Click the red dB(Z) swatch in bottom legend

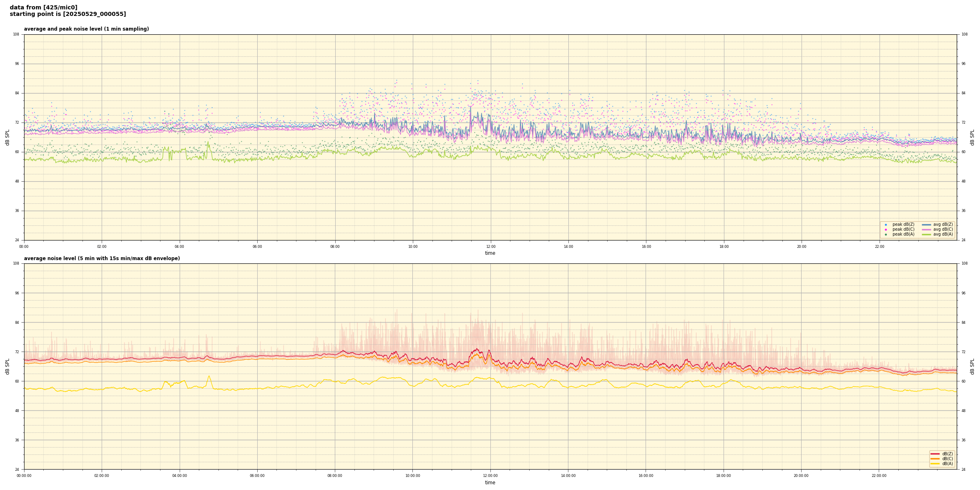click(x=935, y=454)
